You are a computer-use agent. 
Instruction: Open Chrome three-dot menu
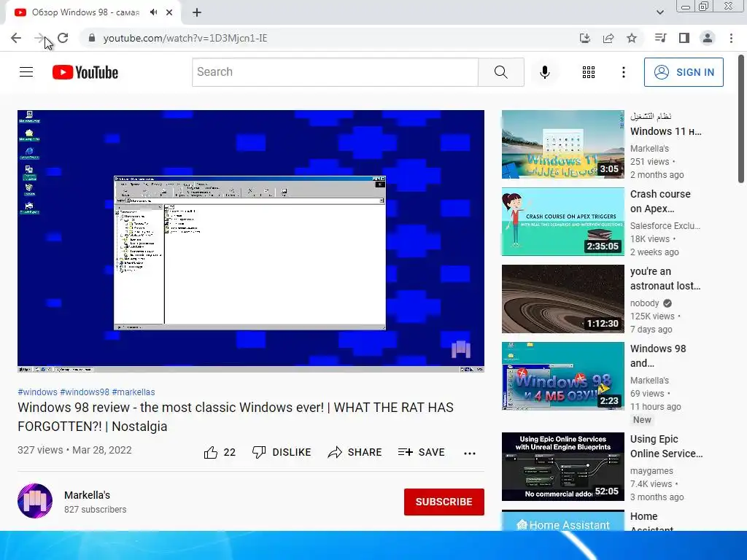[731, 38]
